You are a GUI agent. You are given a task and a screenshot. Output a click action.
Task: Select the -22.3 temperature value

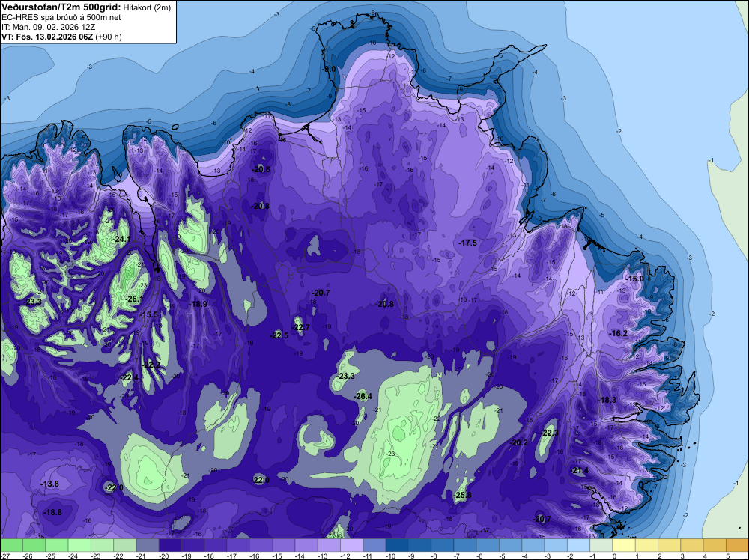(x=549, y=433)
